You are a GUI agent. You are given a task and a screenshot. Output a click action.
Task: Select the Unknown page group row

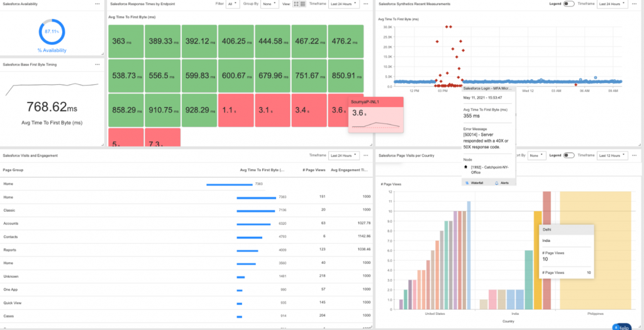coord(186,277)
